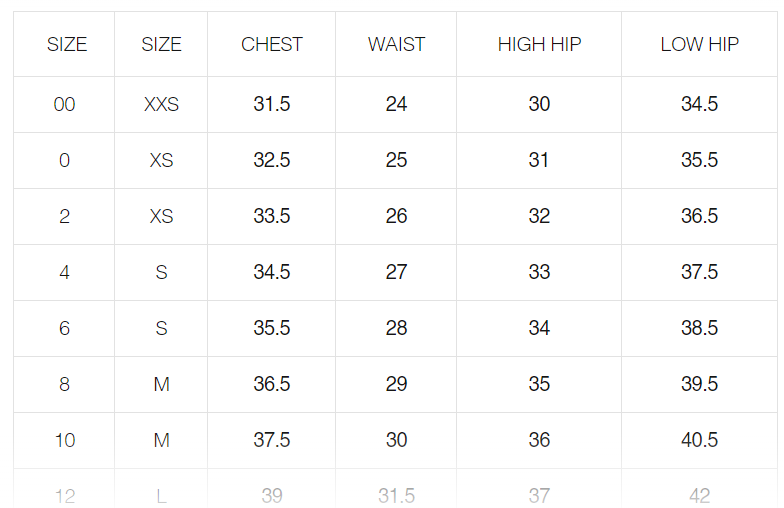This screenshot has width=784, height=508.
Task: Click the size 10 row label
Action: [x=64, y=441]
